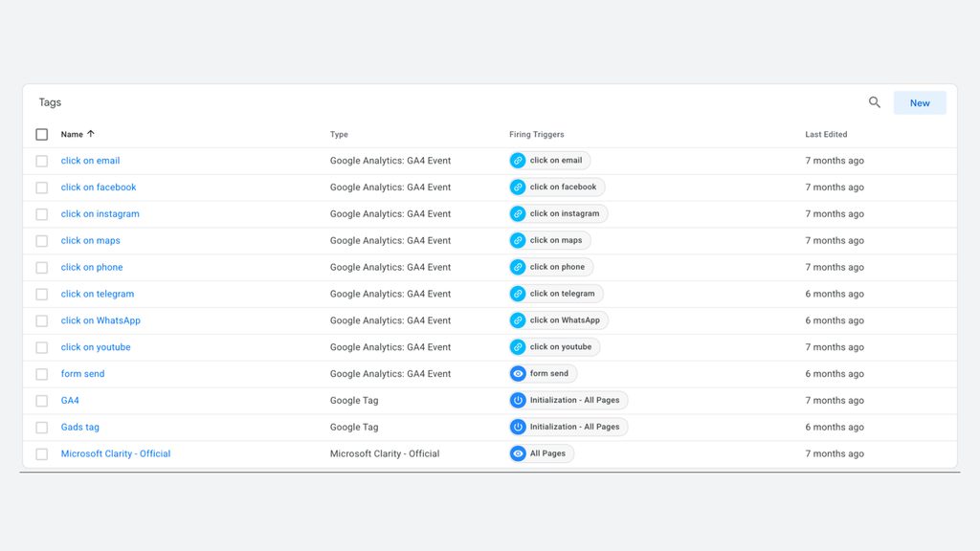Toggle the select-all tags checkbox

click(x=42, y=134)
